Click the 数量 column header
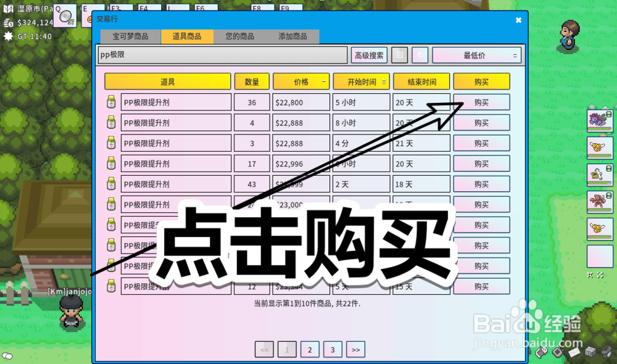 coord(252,82)
